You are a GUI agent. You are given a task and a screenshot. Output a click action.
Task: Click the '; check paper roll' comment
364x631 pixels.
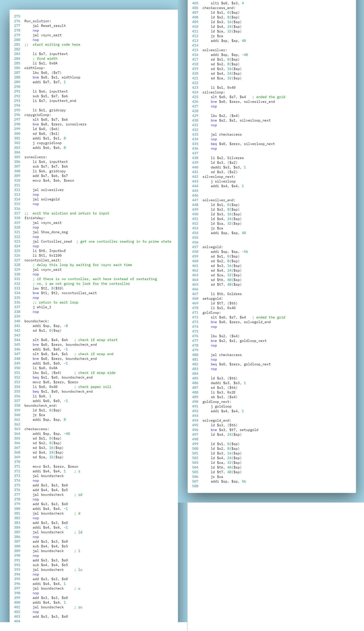[x=93, y=387]
